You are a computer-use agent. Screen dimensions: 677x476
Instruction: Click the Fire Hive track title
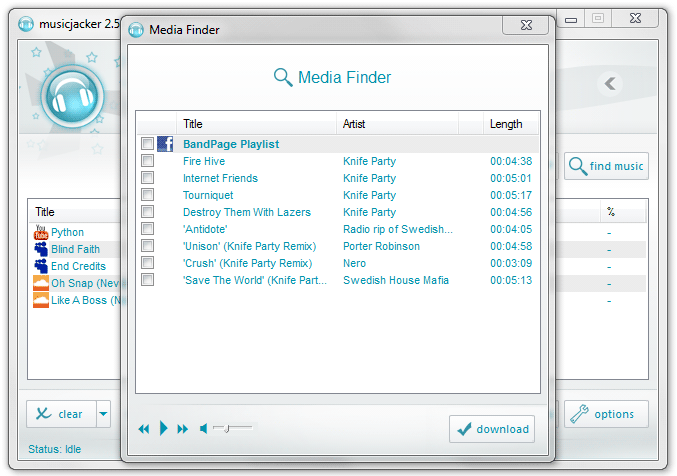204,161
